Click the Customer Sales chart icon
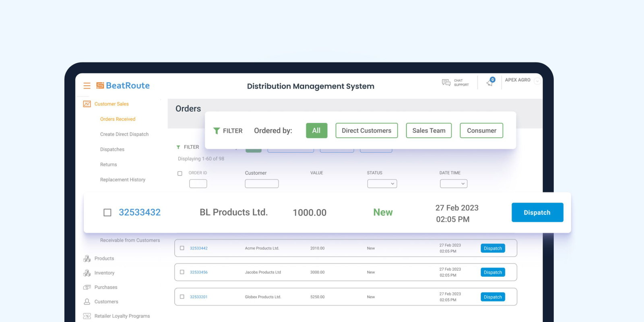Image resolution: width=644 pixels, height=322 pixels. [87, 104]
